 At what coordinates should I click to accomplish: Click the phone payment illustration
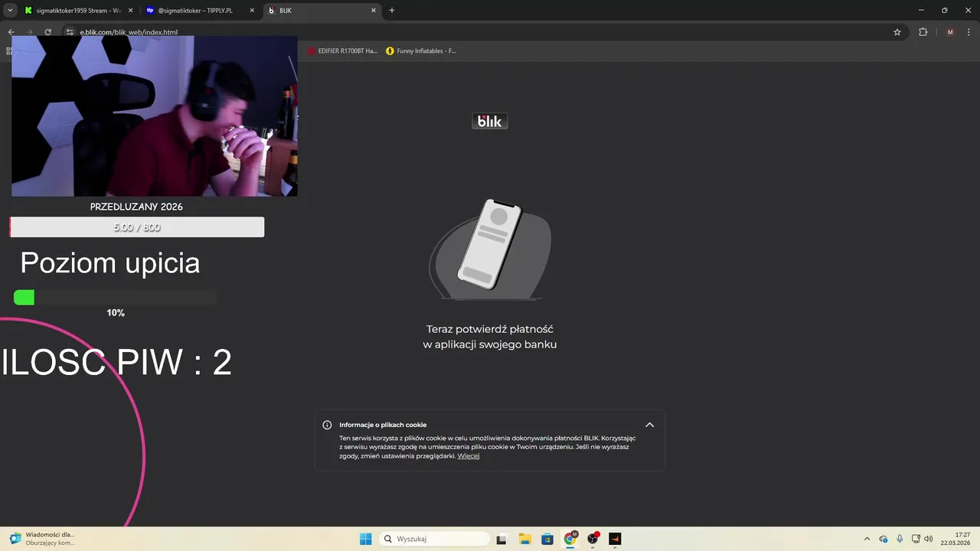(x=490, y=249)
